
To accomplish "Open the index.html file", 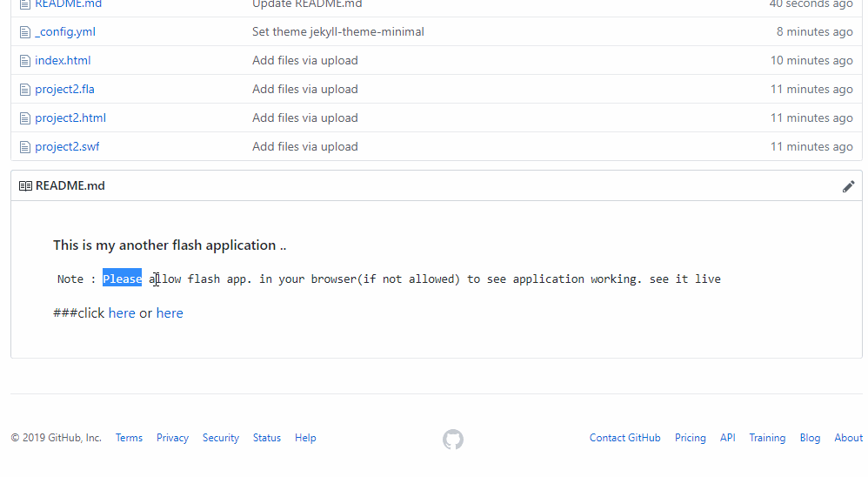I will (63, 61).
